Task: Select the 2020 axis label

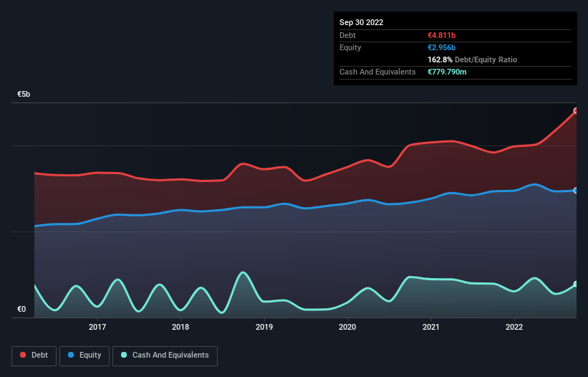Action: pyautogui.click(x=347, y=327)
